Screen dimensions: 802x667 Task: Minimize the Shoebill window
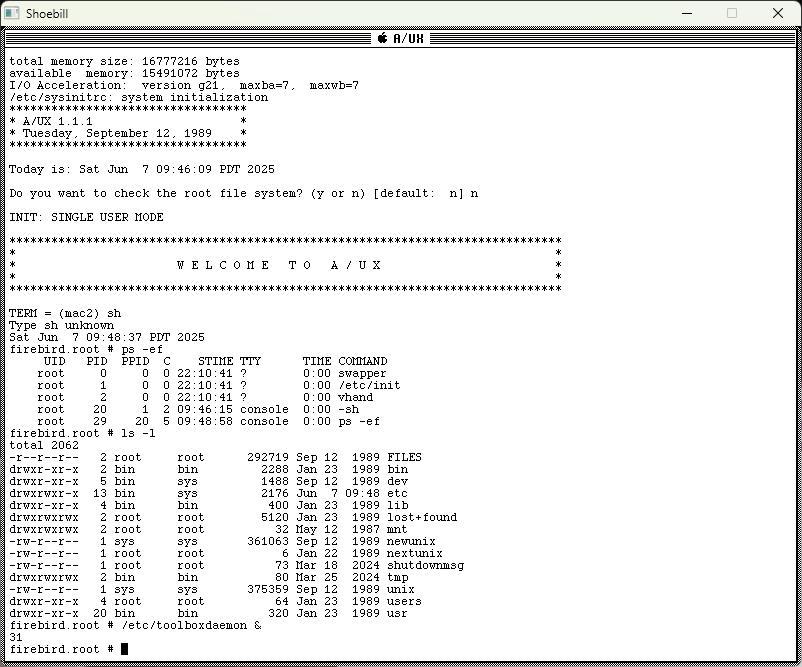click(x=687, y=13)
